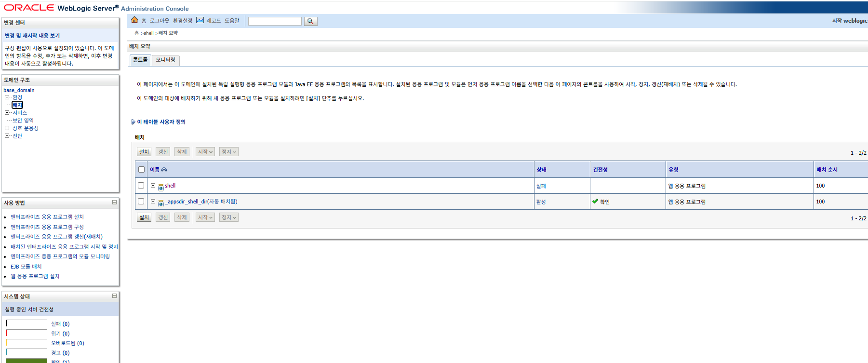Collapse the 시스템 상태 panel via minus icon

pos(114,296)
